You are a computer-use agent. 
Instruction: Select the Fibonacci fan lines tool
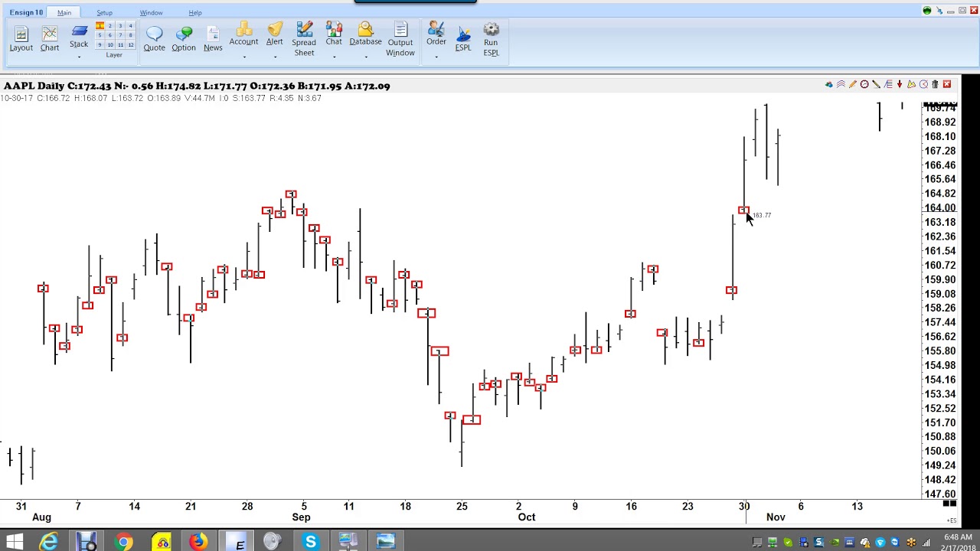point(888,84)
